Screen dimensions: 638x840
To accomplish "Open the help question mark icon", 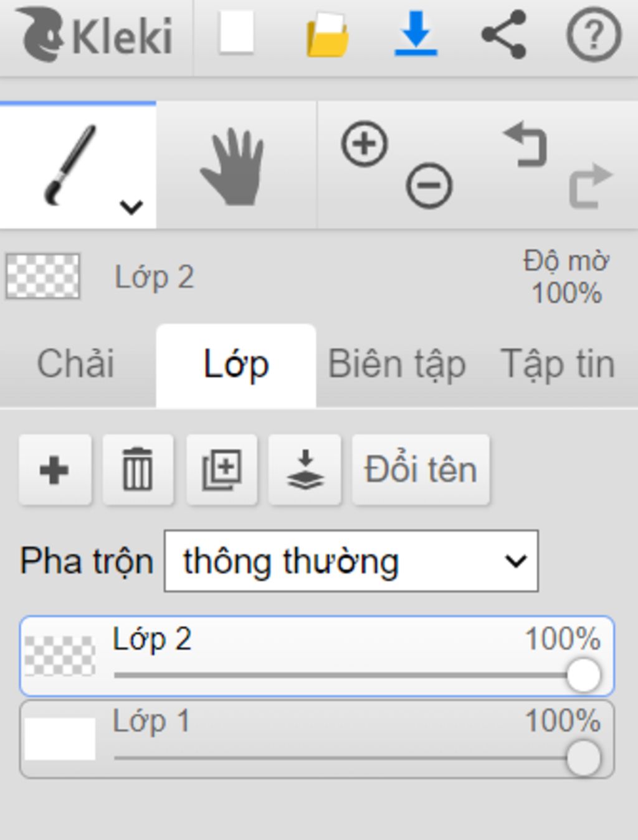I will tap(594, 36).
